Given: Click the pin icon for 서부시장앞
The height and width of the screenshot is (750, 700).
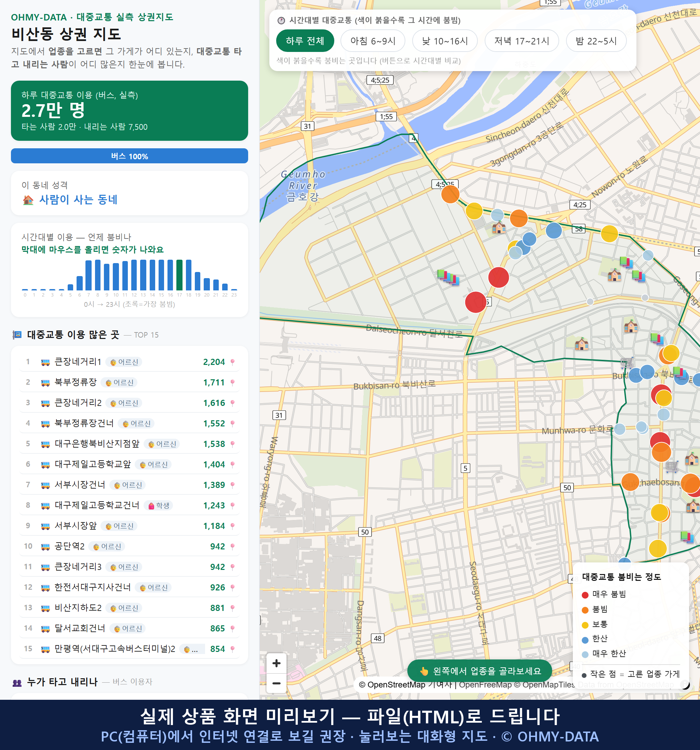Looking at the screenshot, I should [232, 526].
